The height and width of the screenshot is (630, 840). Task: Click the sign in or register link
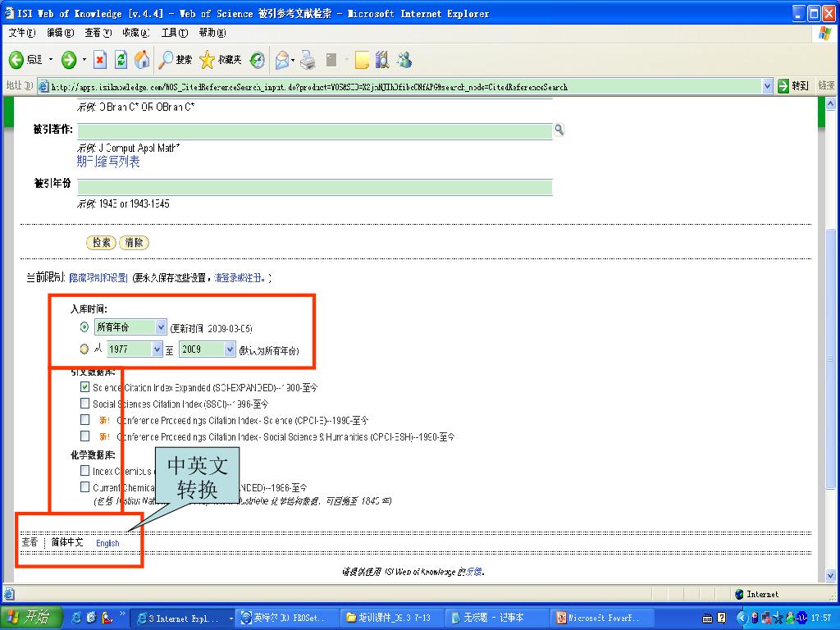coord(240,277)
